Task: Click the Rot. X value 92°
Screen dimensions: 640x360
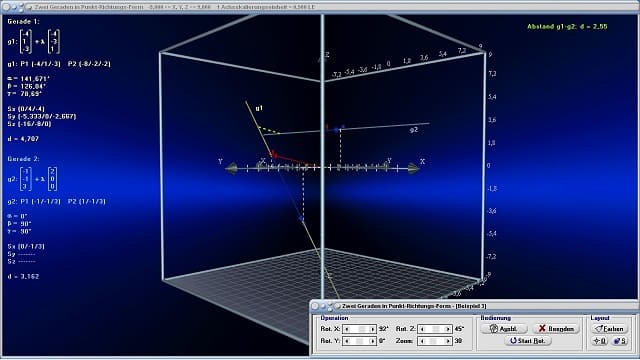Action: (384, 329)
